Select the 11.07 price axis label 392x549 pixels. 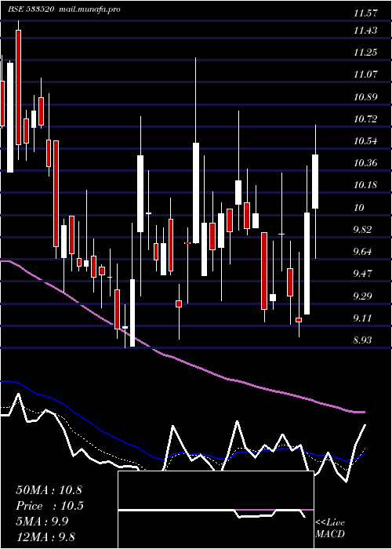pyautogui.click(x=365, y=75)
